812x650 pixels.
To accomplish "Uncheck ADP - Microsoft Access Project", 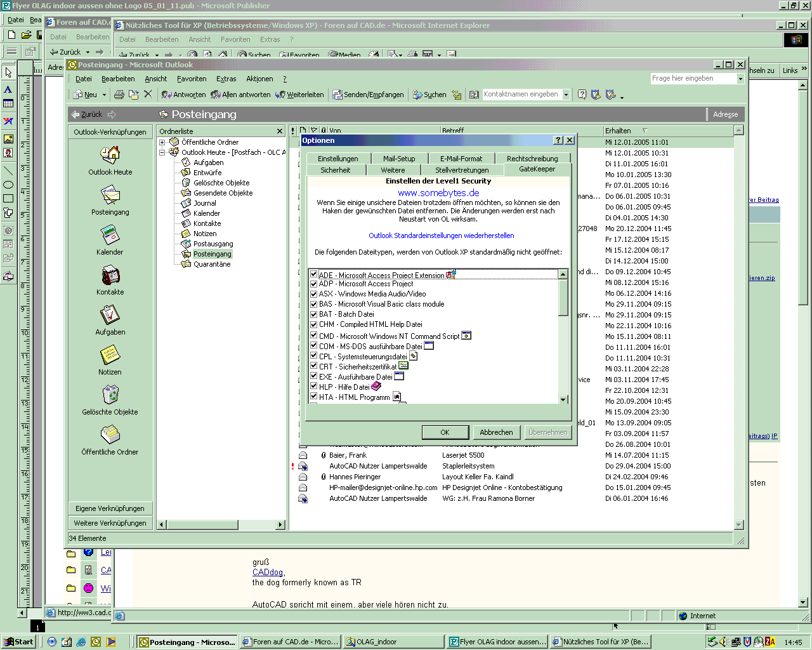I will (x=313, y=284).
